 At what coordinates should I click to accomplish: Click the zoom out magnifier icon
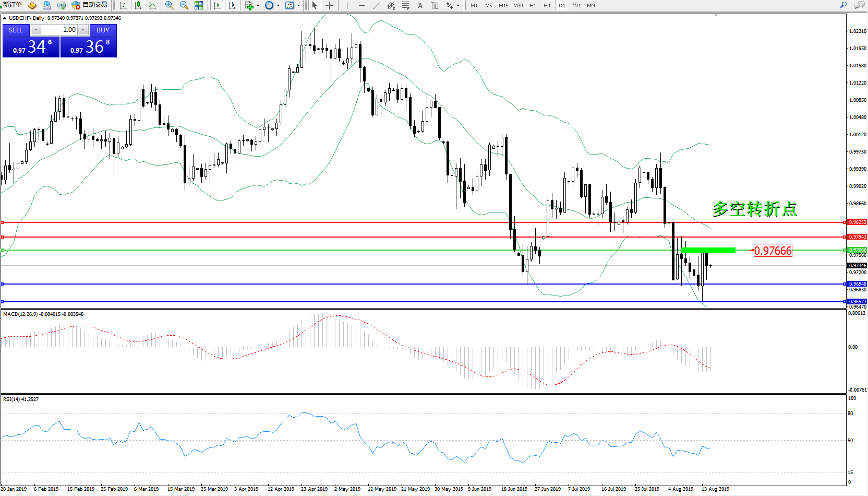point(184,5)
